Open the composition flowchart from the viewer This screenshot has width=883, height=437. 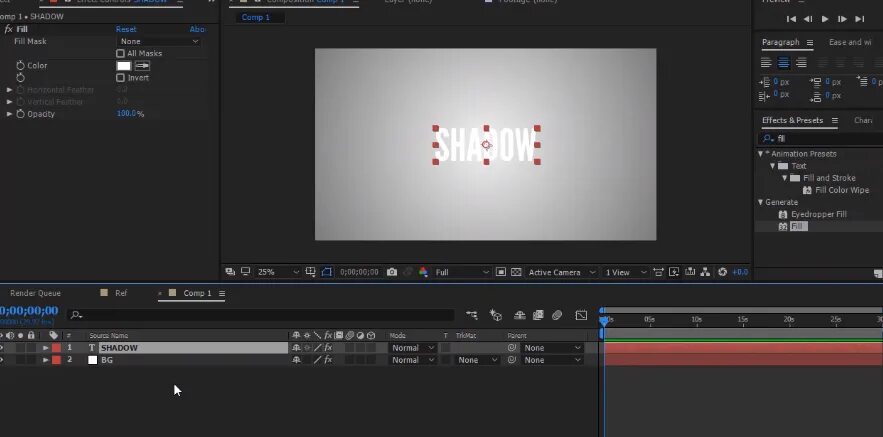click(x=706, y=272)
